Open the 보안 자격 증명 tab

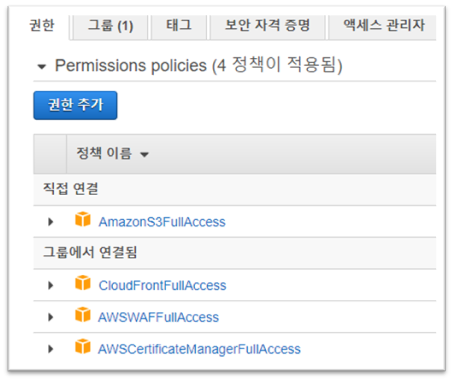pos(267,27)
